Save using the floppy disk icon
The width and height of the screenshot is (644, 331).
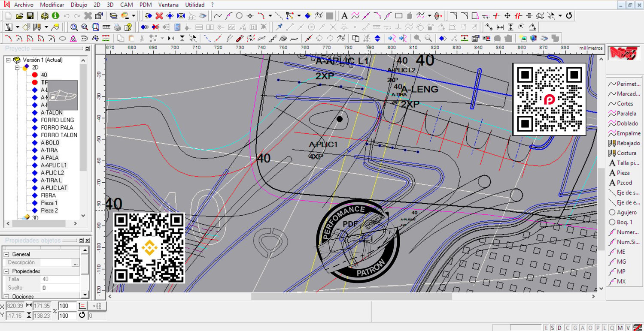pyautogui.click(x=30, y=16)
